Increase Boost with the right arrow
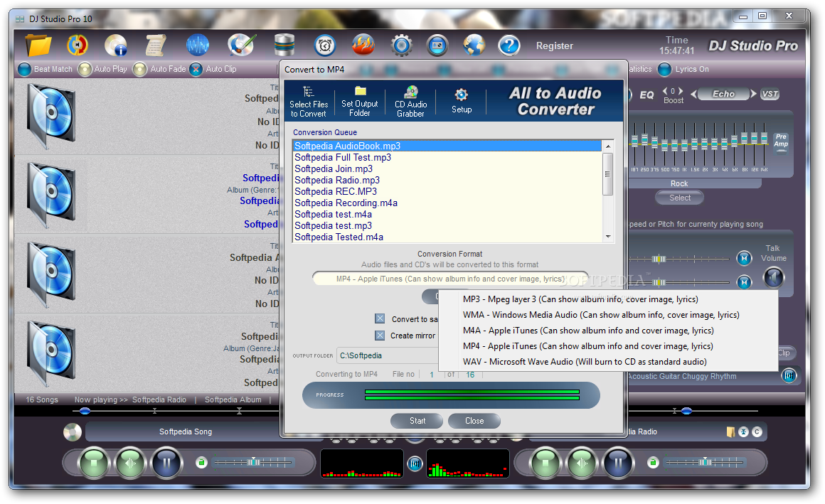 (681, 90)
